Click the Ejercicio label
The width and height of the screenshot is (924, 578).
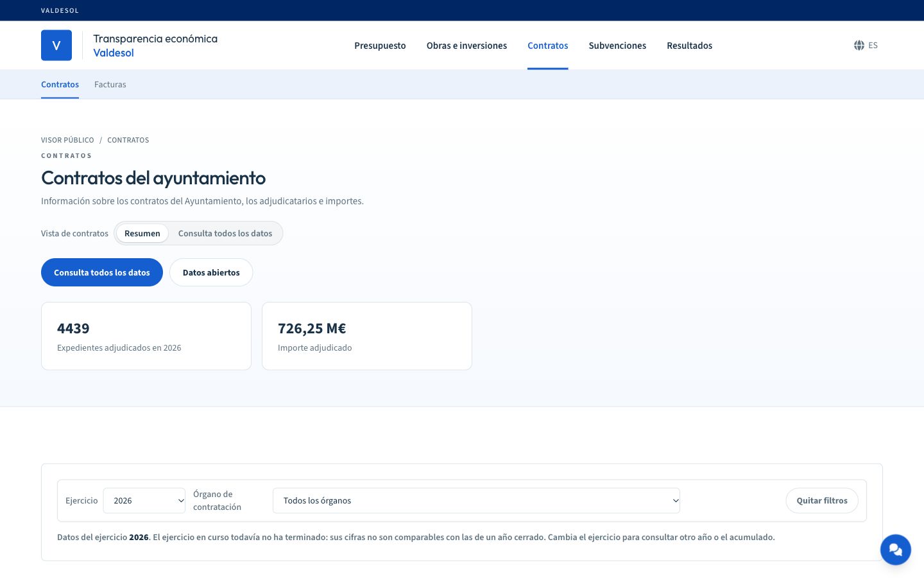tap(81, 501)
